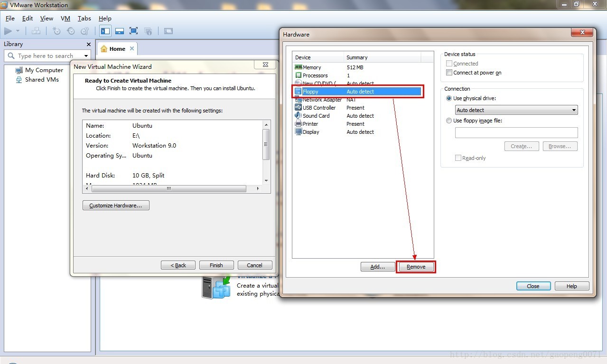Enable Connect at power on checkbox
The height and width of the screenshot is (364, 607).
449,73
